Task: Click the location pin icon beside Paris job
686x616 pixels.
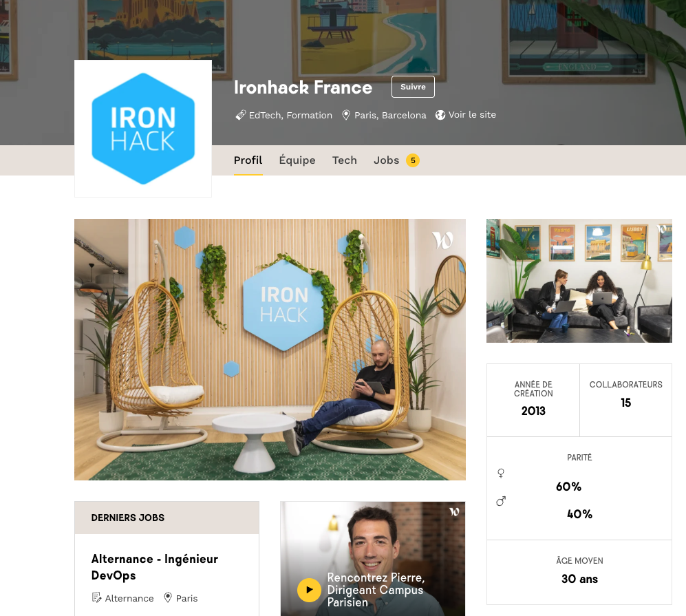Action: pos(168,597)
